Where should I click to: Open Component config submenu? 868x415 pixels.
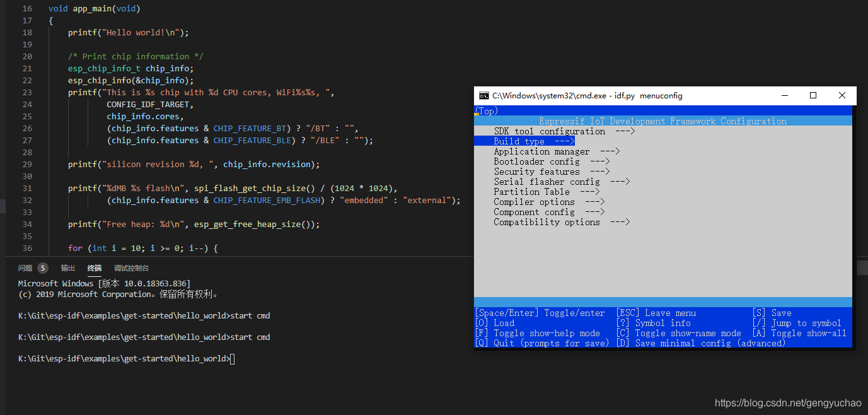(549, 212)
